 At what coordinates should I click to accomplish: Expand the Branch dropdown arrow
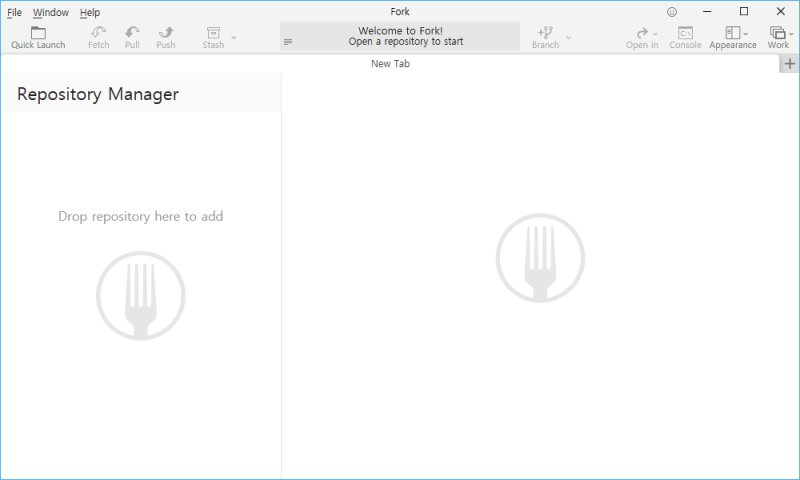(x=569, y=37)
